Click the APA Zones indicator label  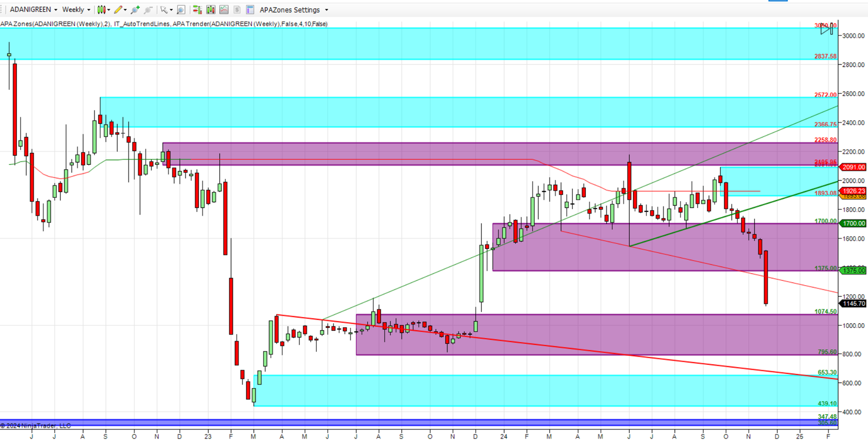(x=55, y=24)
